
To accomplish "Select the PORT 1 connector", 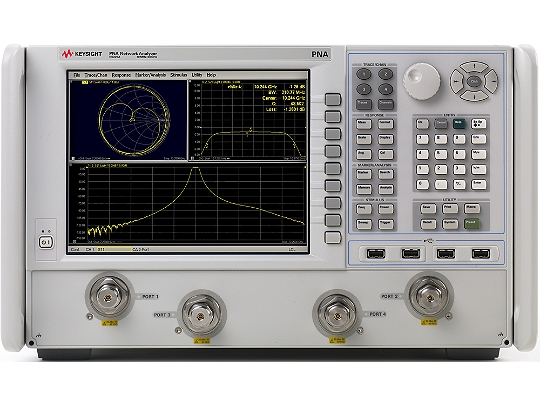I will [x=109, y=296].
